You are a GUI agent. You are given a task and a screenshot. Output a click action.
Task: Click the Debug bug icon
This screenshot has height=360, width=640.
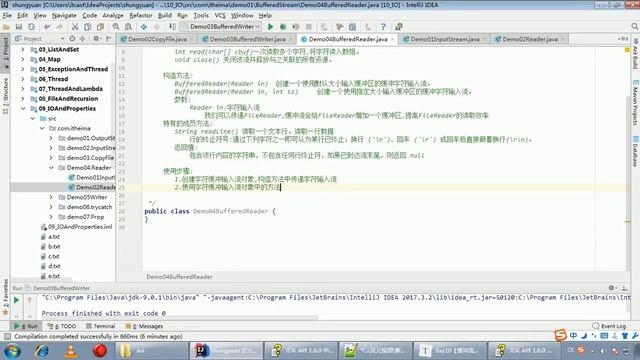[283, 27]
